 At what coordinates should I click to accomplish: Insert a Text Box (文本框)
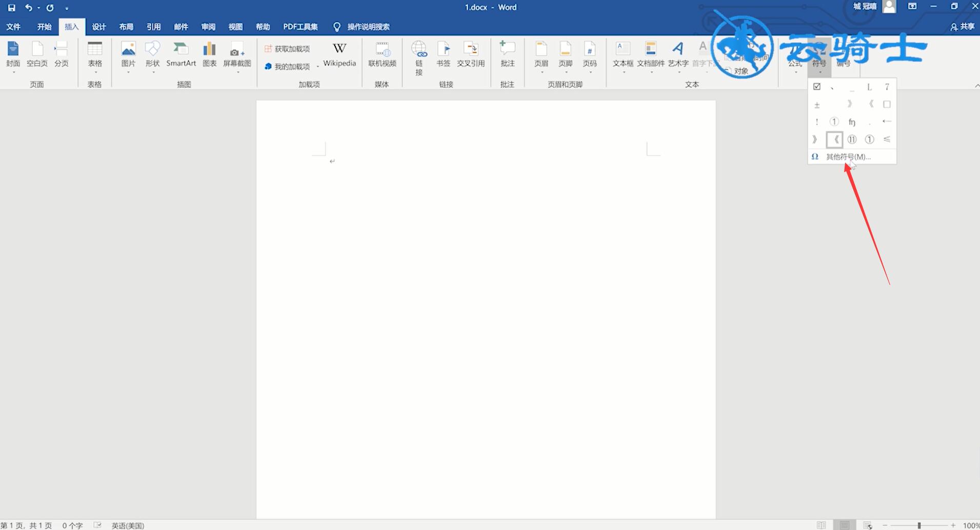click(x=623, y=56)
